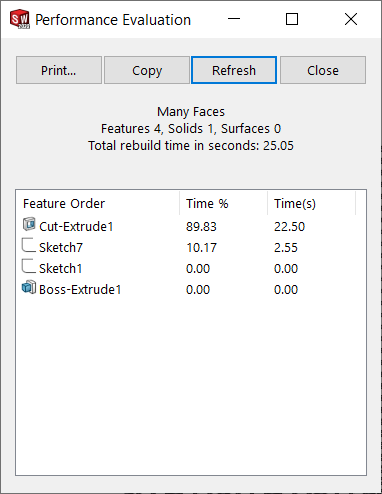Screen dimensions: 382x494
Task: Select the Cut-Extrude1 row label
Action: pos(76,227)
